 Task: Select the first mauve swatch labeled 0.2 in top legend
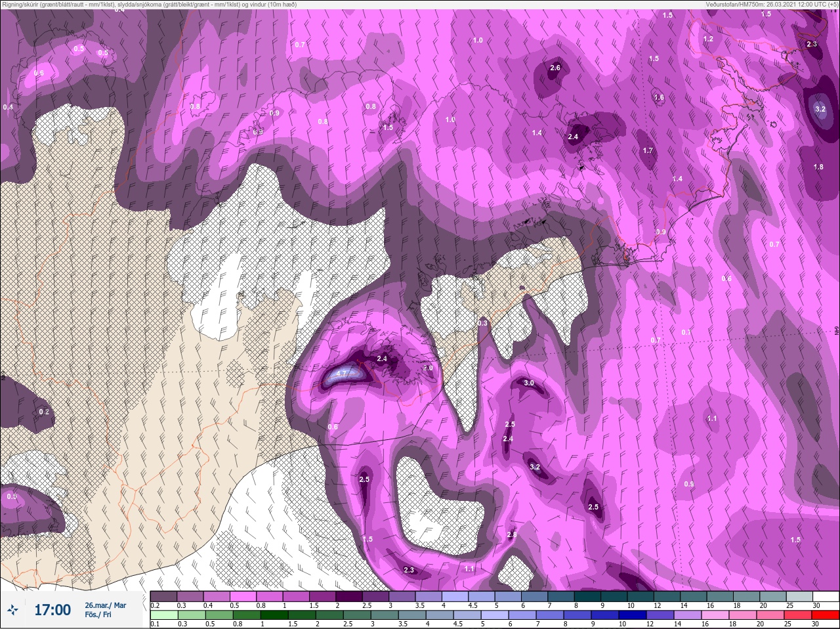pyautogui.click(x=163, y=596)
